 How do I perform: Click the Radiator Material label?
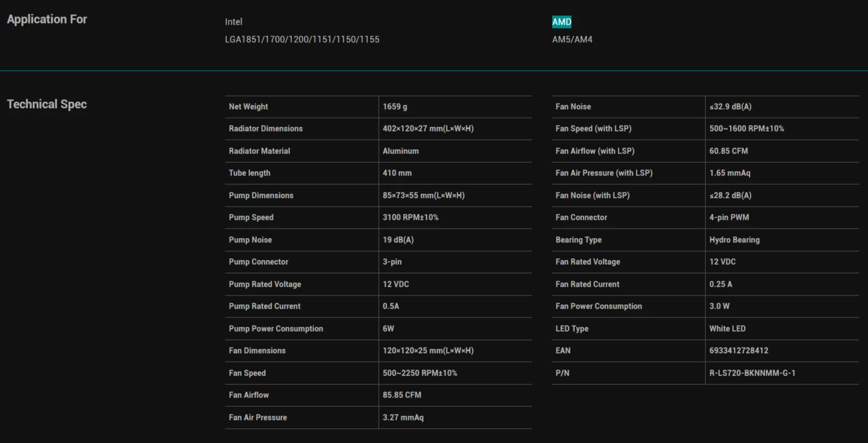tap(259, 151)
